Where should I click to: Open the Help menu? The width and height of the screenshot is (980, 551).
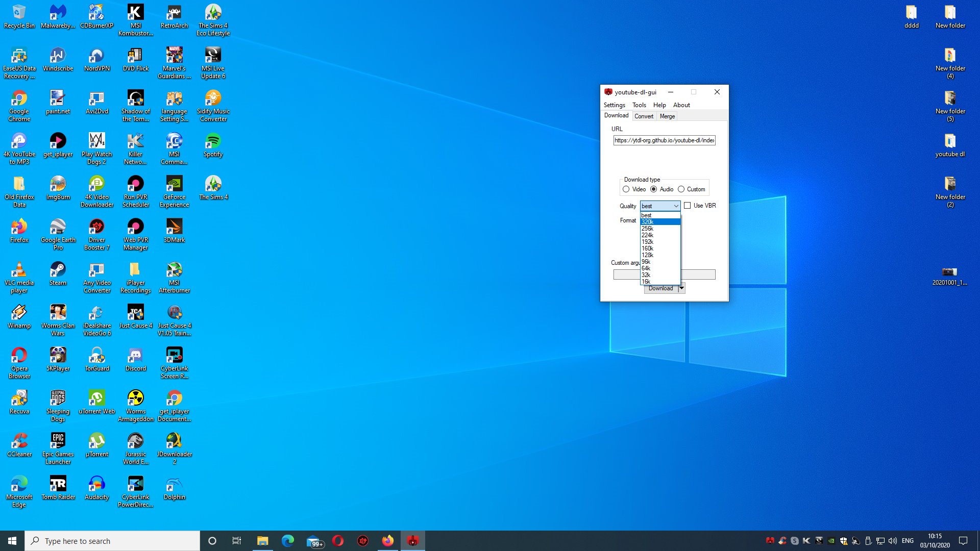tap(659, 105)
